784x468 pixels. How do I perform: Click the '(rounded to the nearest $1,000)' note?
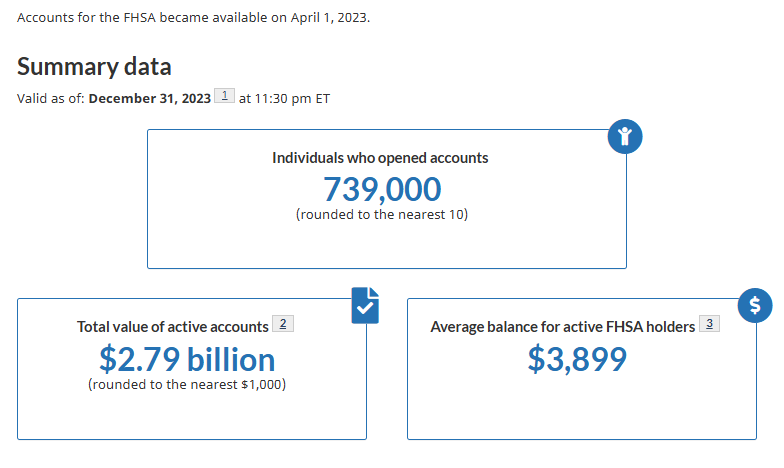click(x=187, y=384)
